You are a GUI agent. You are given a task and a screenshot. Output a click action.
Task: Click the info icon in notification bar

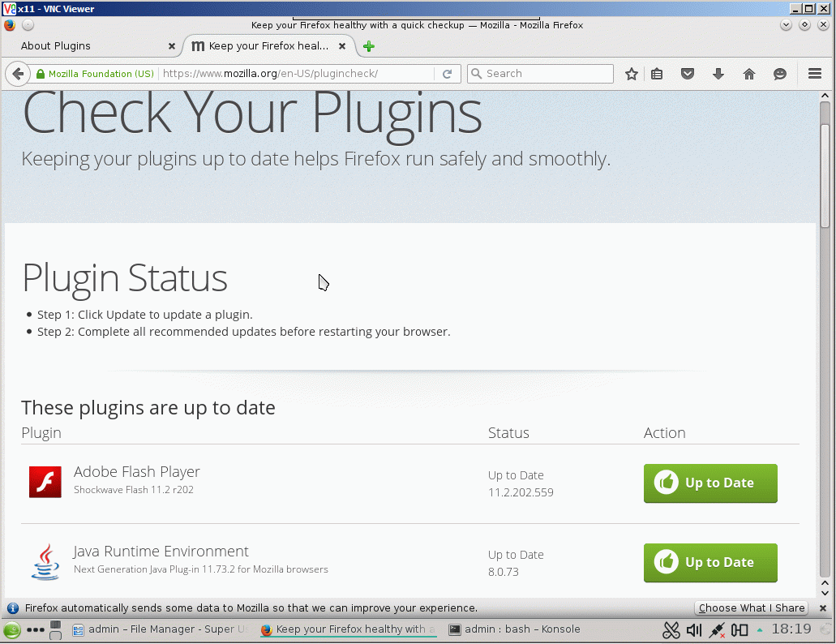13,608
